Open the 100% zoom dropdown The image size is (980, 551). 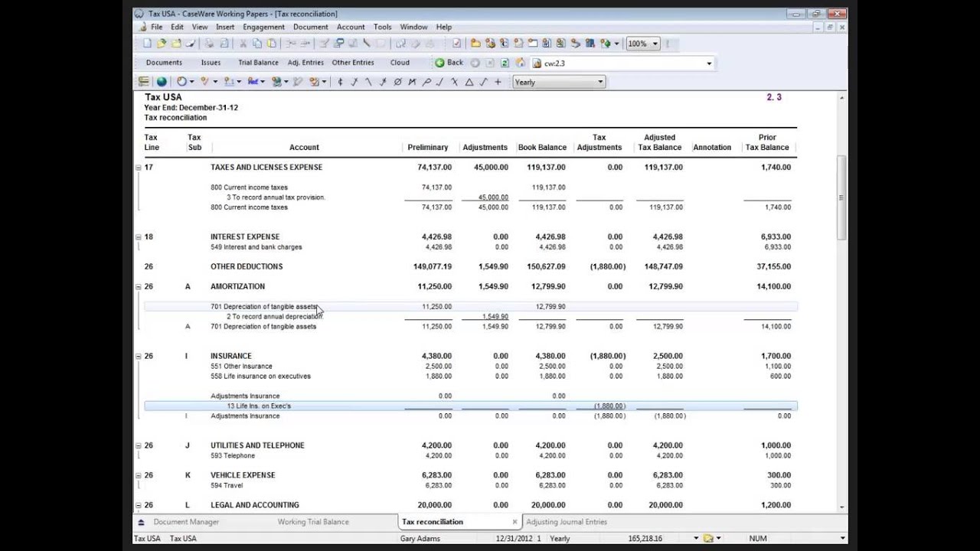coord(655,44)
